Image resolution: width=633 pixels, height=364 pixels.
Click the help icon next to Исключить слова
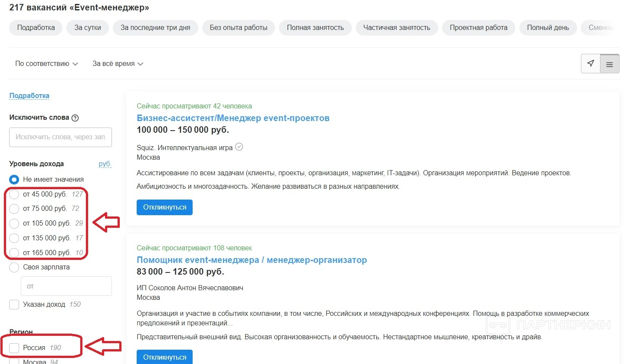click(x=75, y=118)
